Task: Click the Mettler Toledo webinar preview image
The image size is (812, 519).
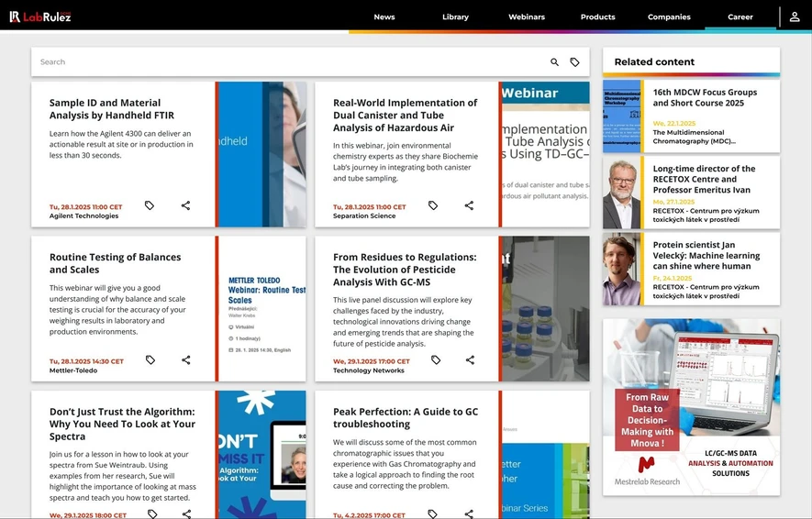Action: (x=262, y=309)
